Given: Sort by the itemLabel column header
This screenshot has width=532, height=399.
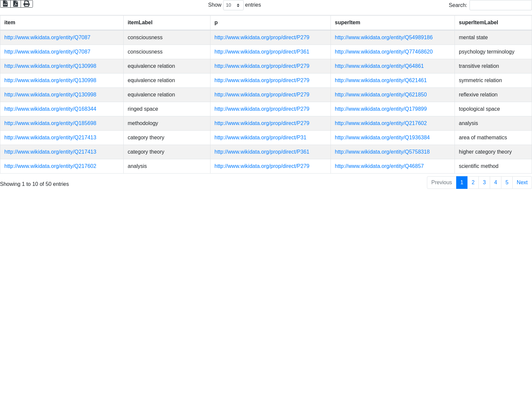Looking at the screenshot, I should (x=140, y=23).
